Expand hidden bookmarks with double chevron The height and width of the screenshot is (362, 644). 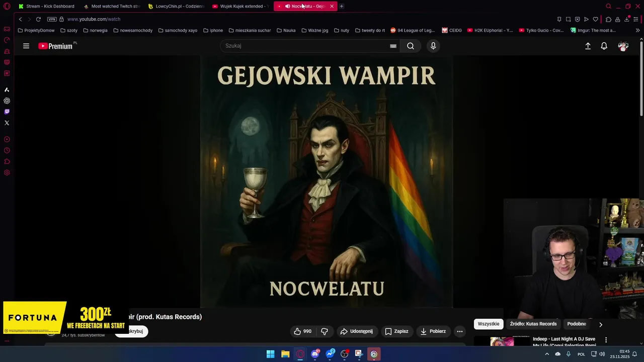tap(637, 30)
